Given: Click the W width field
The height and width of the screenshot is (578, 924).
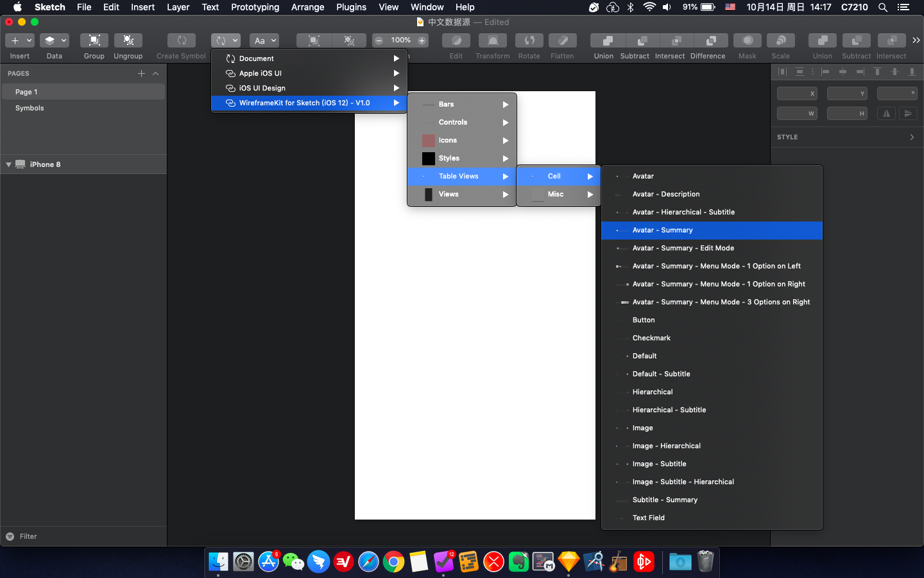Looking at the screenshot, I should (x=798, y=114).
